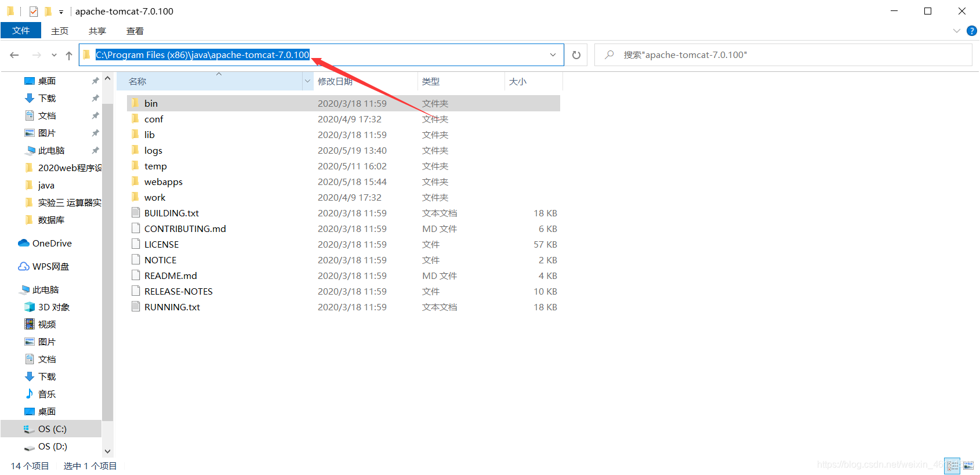Switch to details view layout
980x475 pixels.
click(x=952, y=466)
